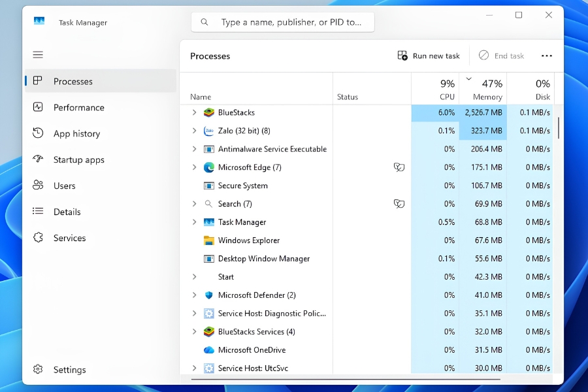Click the Antimalware Service Executable icon

point(209,149)
